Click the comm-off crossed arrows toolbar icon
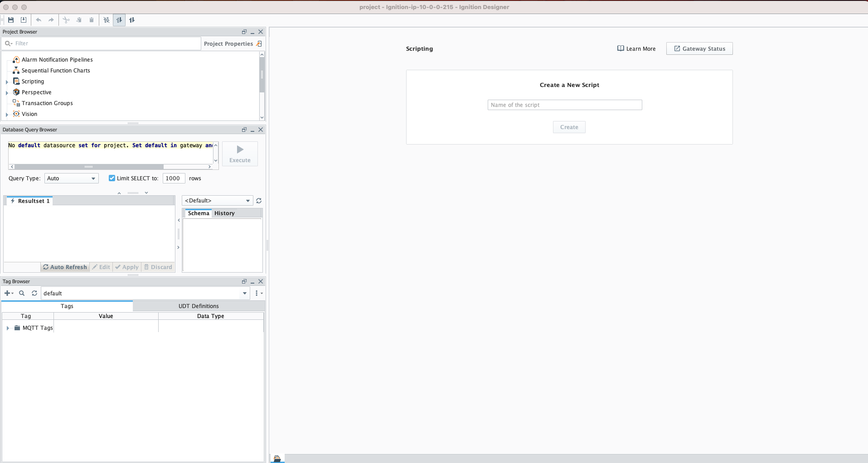The height and width of the screenshot is (463, 868). pos(107,20)
